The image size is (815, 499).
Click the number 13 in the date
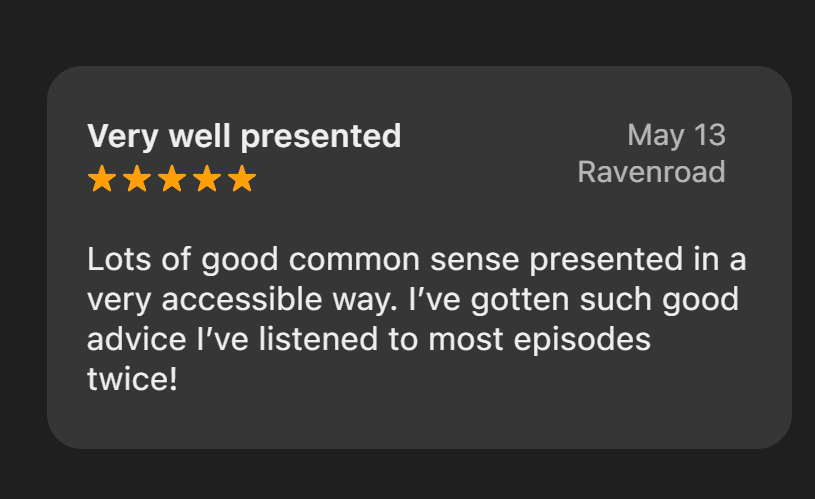[x=709, y=135]
